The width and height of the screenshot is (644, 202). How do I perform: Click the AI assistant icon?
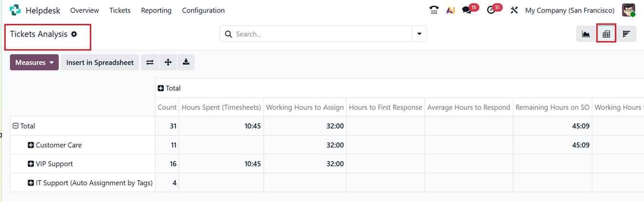click(450, 10)
